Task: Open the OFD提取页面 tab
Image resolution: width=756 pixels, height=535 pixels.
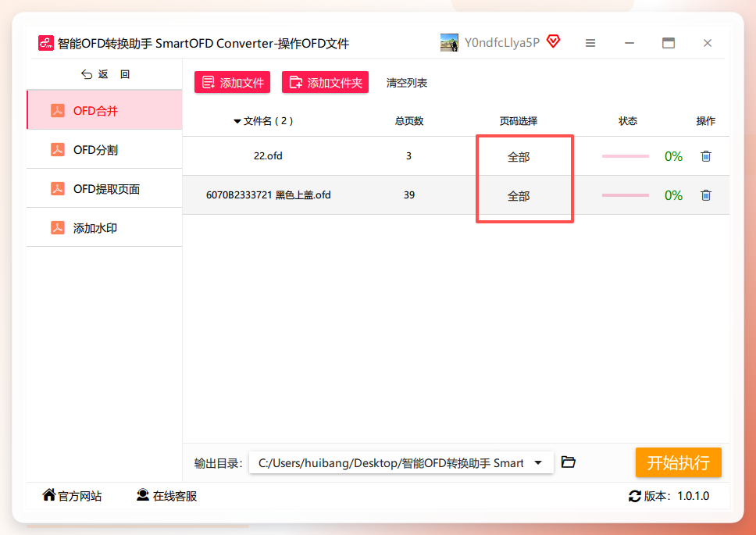Action: pos(105,188)
